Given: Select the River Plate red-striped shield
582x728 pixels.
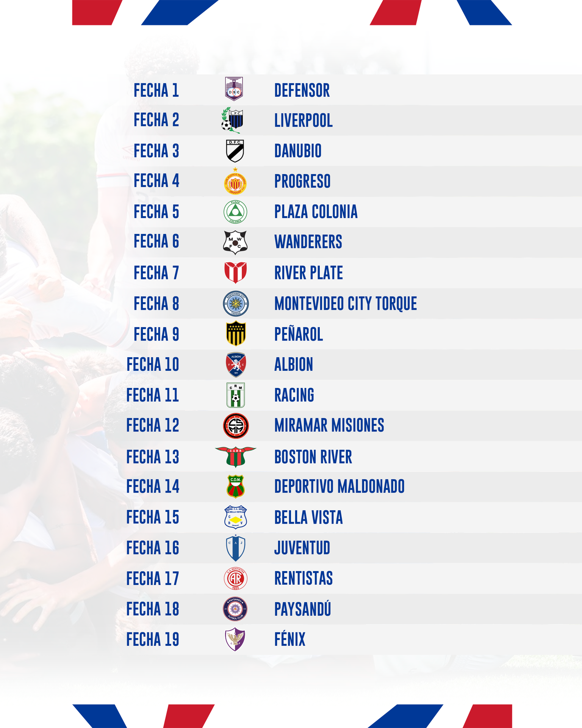Looking at the screenshot, I should pyautogui.click(x=235, y=273).
